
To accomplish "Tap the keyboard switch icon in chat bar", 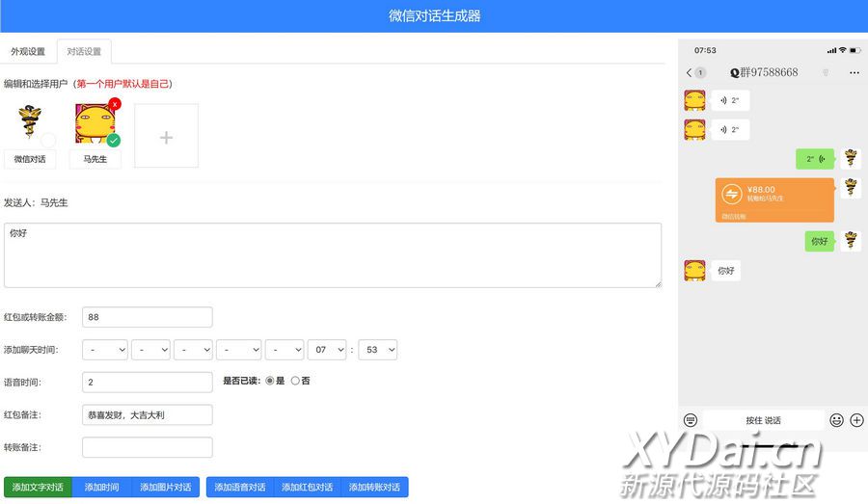I will (x=691, y=420).
